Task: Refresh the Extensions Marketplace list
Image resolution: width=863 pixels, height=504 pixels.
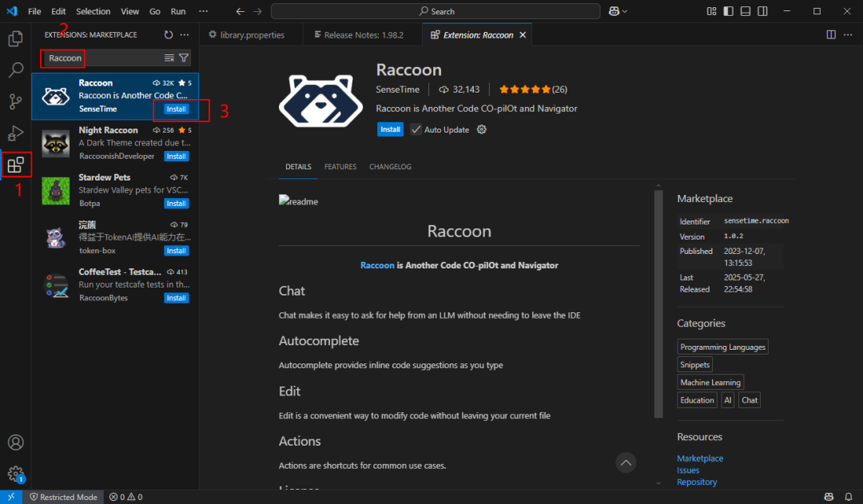Action: (x=169, y=34)
